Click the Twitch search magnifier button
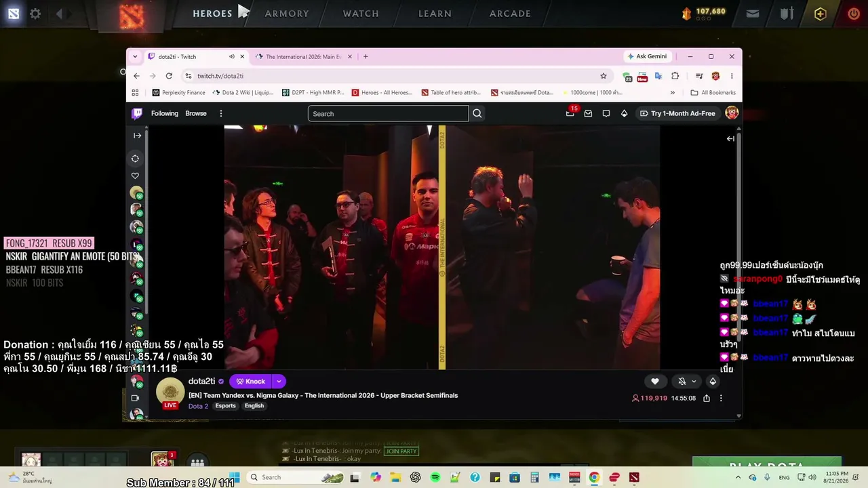868x488 pixels. click(x=477, y=113)
